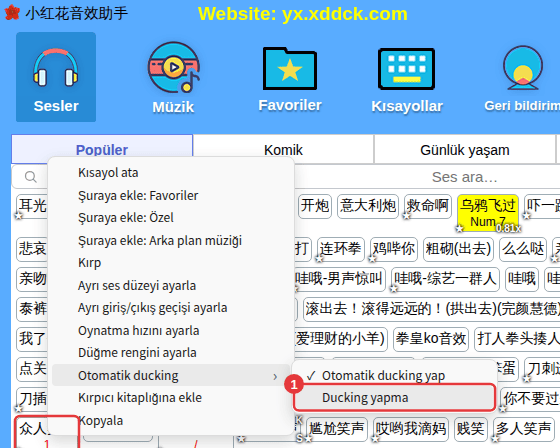This screenshot has width=560, height=448.
Task: Play the 刀刺 sound button
Action: pos(542,369)
